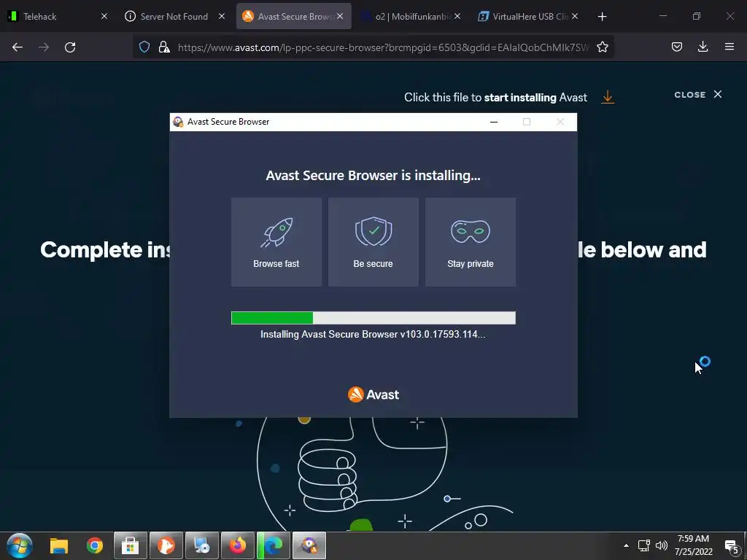Screen dimensions: 747x560
Task: Go back with the browser back arrow
Action: click(18, 47)
